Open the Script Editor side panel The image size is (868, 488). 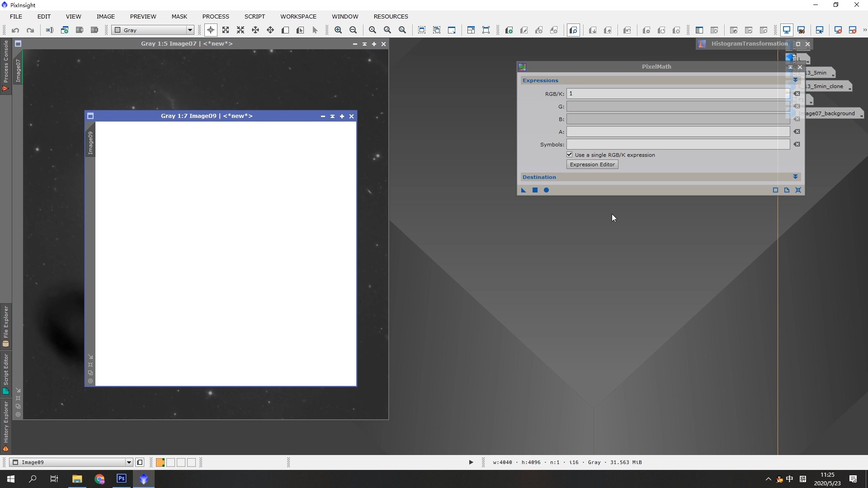tap(6, 374)
